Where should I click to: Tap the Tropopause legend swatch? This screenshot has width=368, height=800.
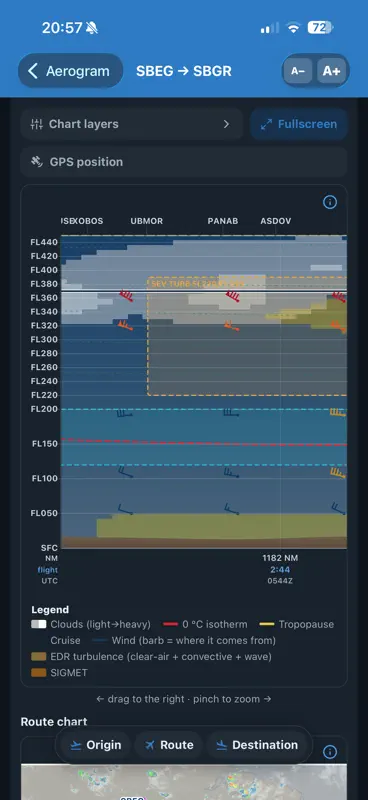[267, 624]
